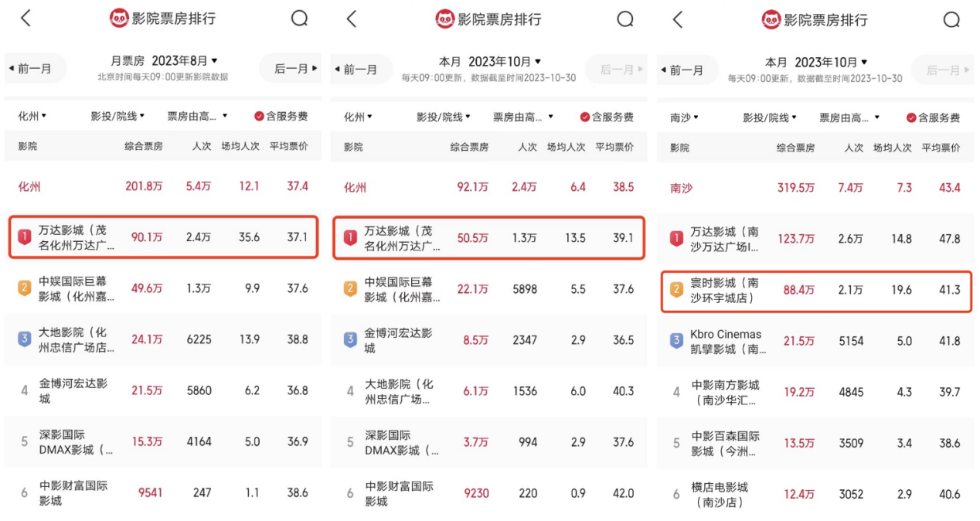Go back from the 2023年8月 化州 screen
Viewport: 980px width, 521px height.
(x=26, y=19)
